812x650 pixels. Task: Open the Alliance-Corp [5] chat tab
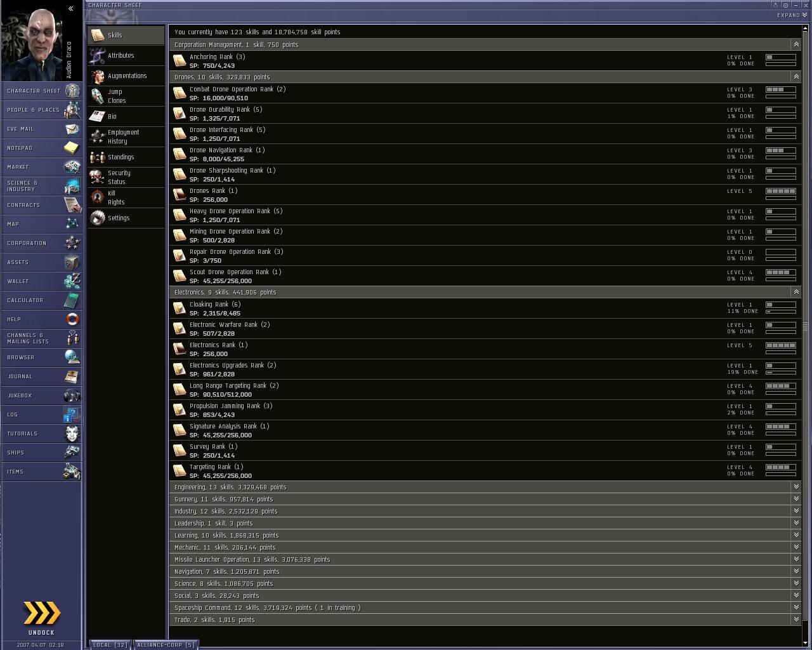coord(166,645)
